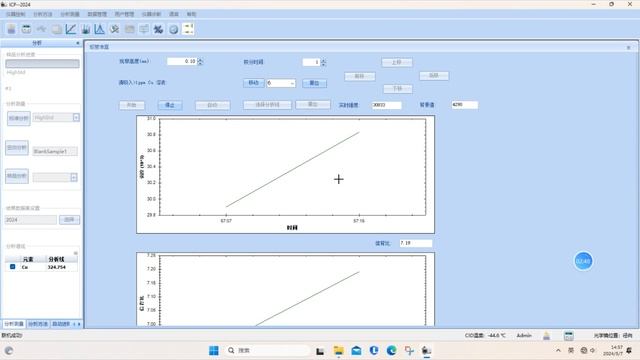
Task: Click the monitor display toolbar icon
Action: [x=144, y=29]
